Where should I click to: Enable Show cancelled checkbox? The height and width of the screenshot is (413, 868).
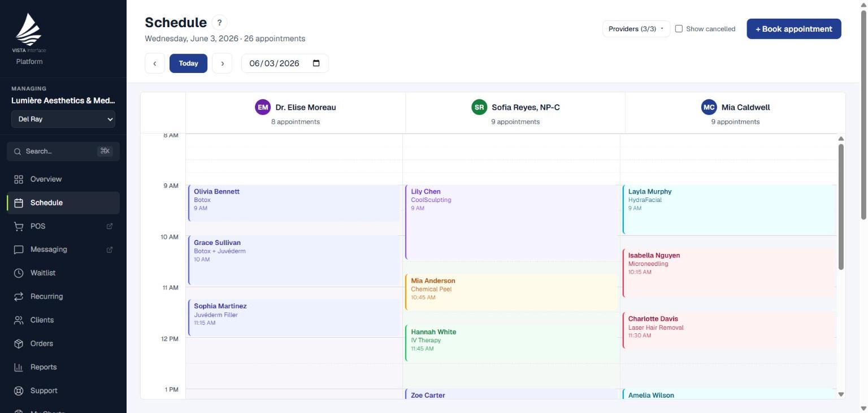(x=679, y=29)
